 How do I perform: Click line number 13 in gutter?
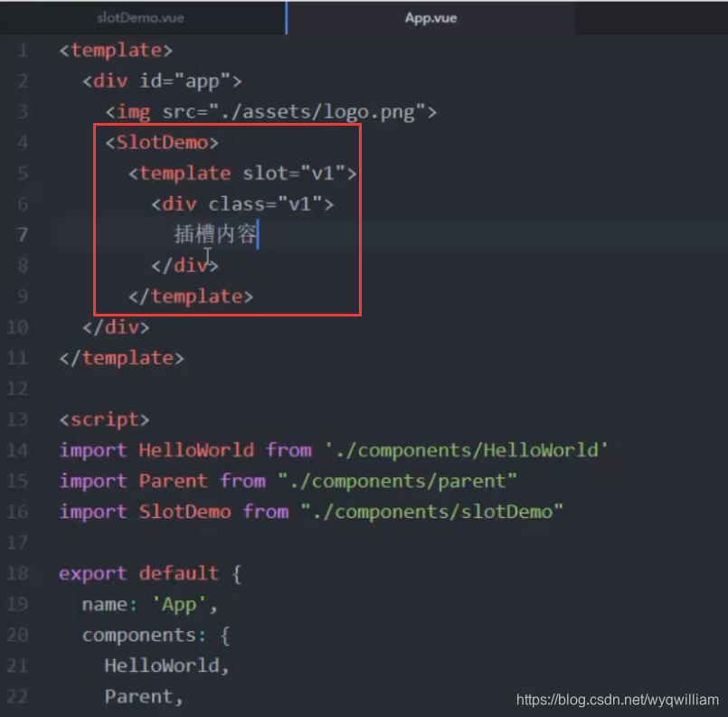[x=18, y=419]
